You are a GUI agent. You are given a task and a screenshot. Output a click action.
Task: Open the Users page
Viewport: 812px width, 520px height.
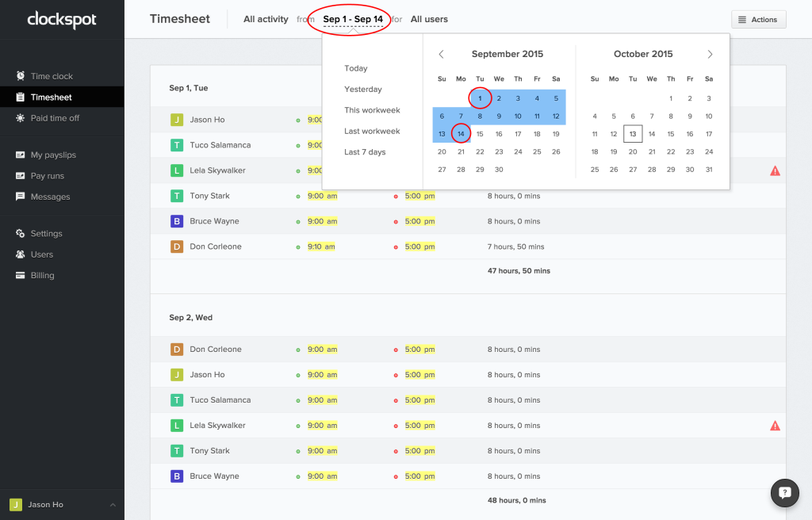pos(43,254)
